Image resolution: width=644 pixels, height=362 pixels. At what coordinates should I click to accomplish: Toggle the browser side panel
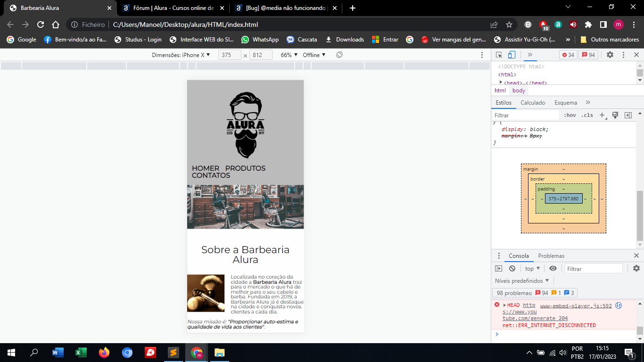click(603, 25)
